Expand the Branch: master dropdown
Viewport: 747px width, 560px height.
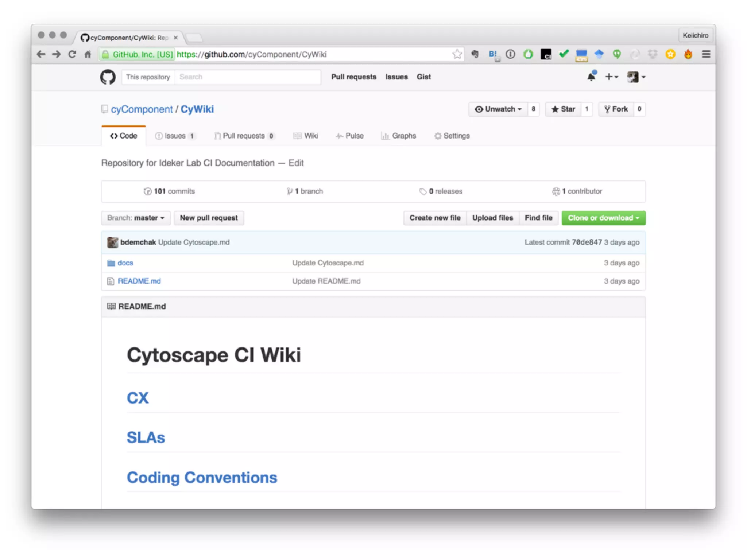pyautogui.click(x=136, y=218)
